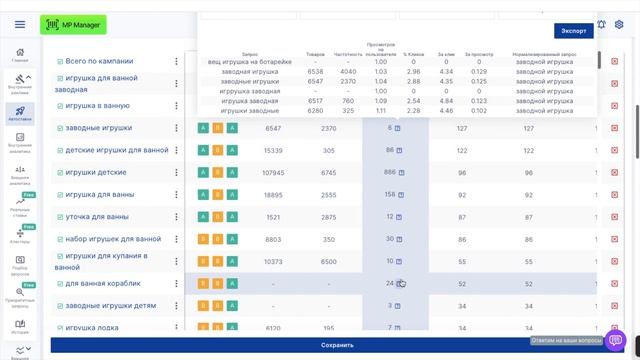
Task: Open three-dot menu for игрушка для ванны
Action: tap(176, 194)
